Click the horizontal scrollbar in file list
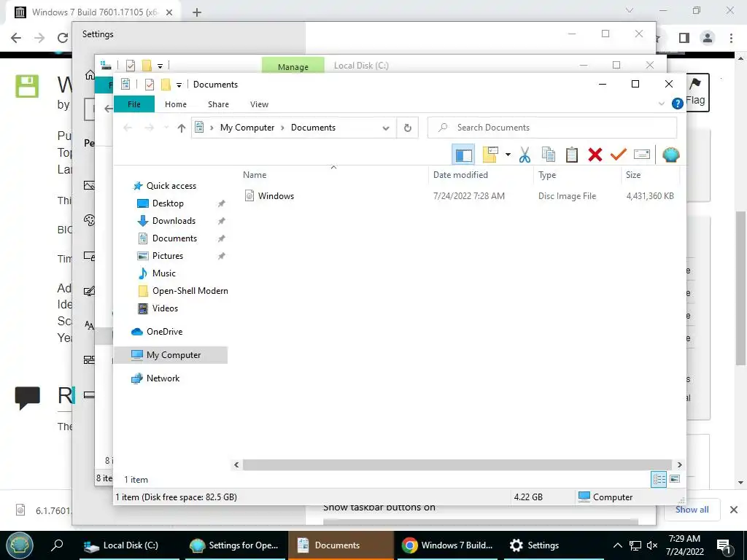The image size is (747, 560). pos(457,464)
